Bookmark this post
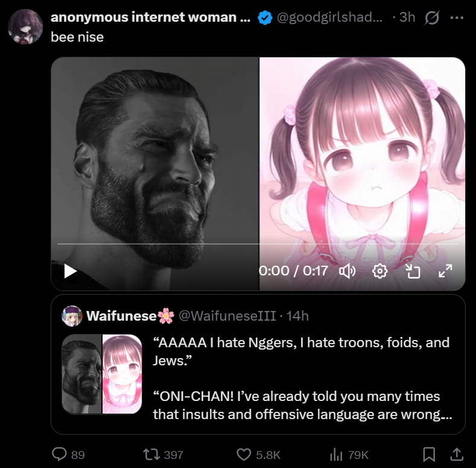476x468 pixels. coord(430,455)
